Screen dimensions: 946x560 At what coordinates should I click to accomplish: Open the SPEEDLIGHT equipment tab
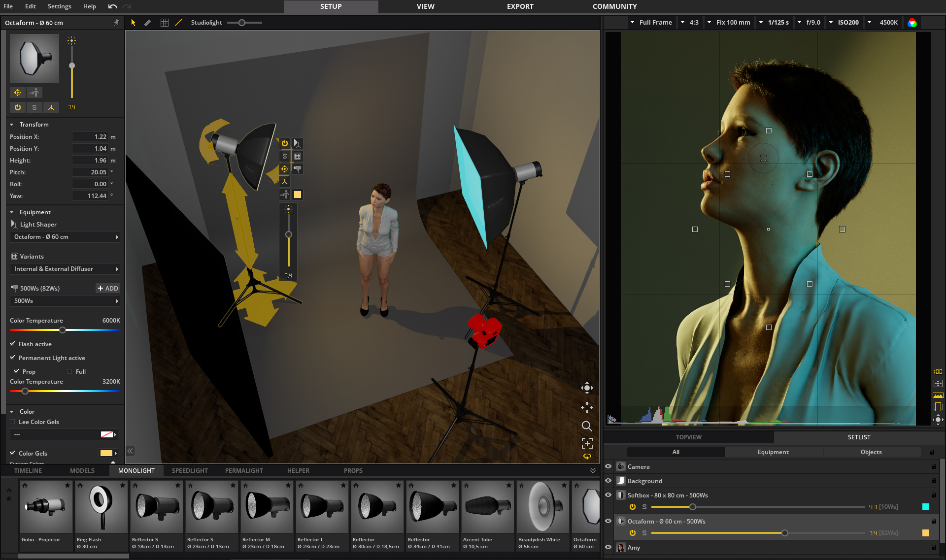(190, 470)
